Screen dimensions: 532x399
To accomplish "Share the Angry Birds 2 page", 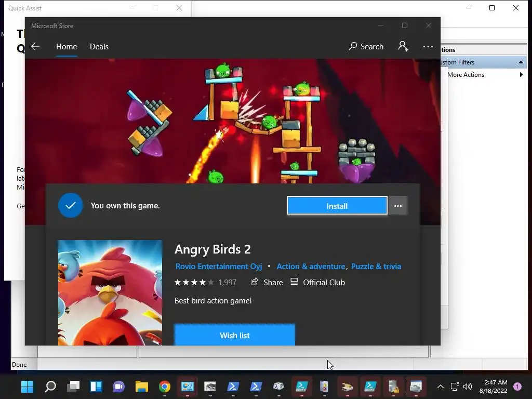I will click(x=273, y=282).
